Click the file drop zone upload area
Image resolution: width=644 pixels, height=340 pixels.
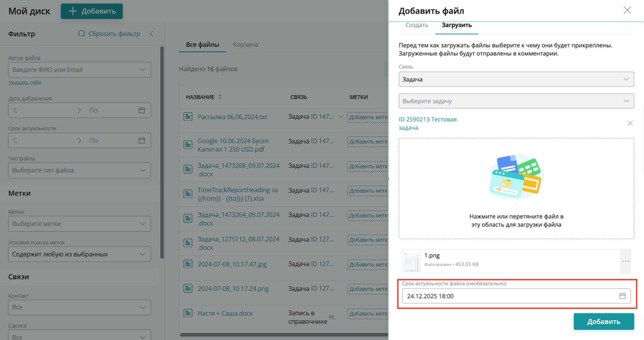click(516, 188)
